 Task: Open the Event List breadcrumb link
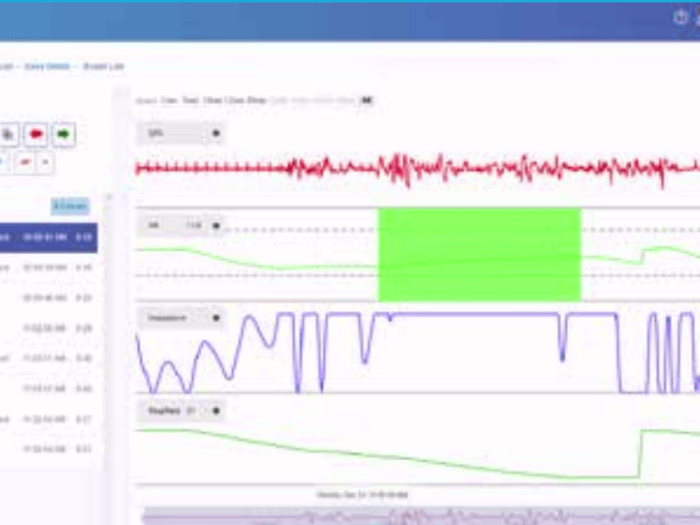coord(104,67)
